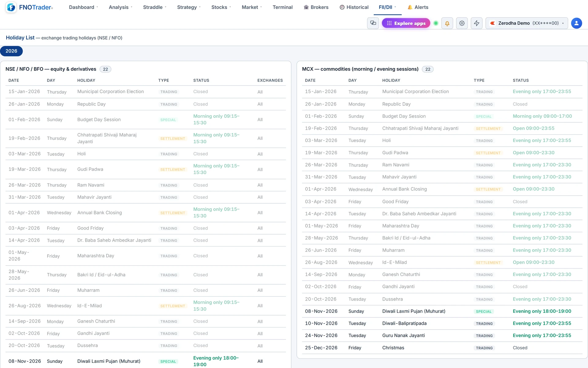Click the NSE table EXCHANGES column header
The width and height of the screenshot is (588, 368).
coord(270,80)
